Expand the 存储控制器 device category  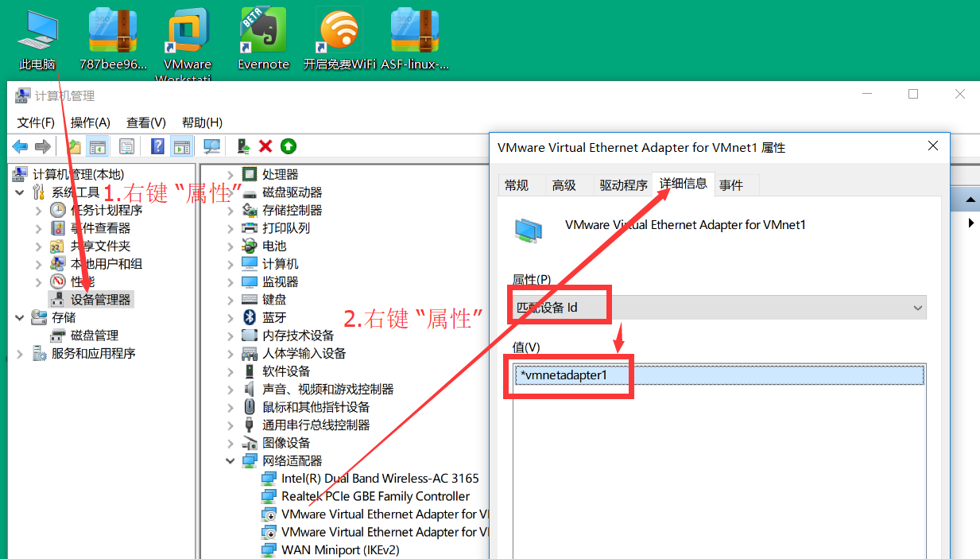pos(230,210)
